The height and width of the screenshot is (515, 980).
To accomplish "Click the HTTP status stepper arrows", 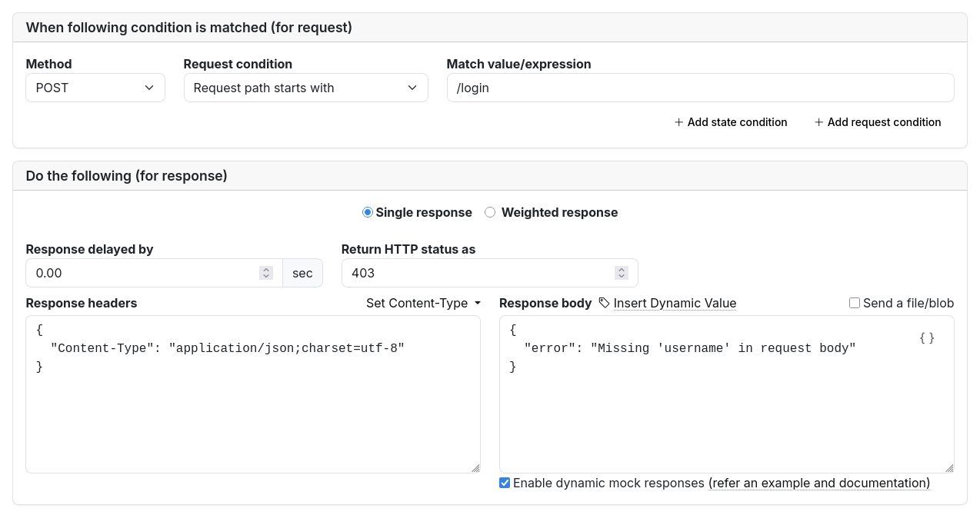I will point(622,273).
